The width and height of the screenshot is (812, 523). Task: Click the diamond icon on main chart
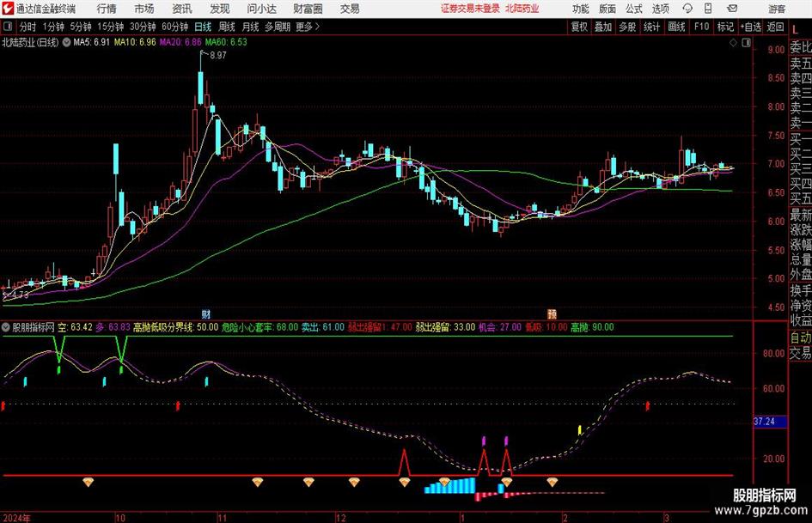click(x=733, y=43)
